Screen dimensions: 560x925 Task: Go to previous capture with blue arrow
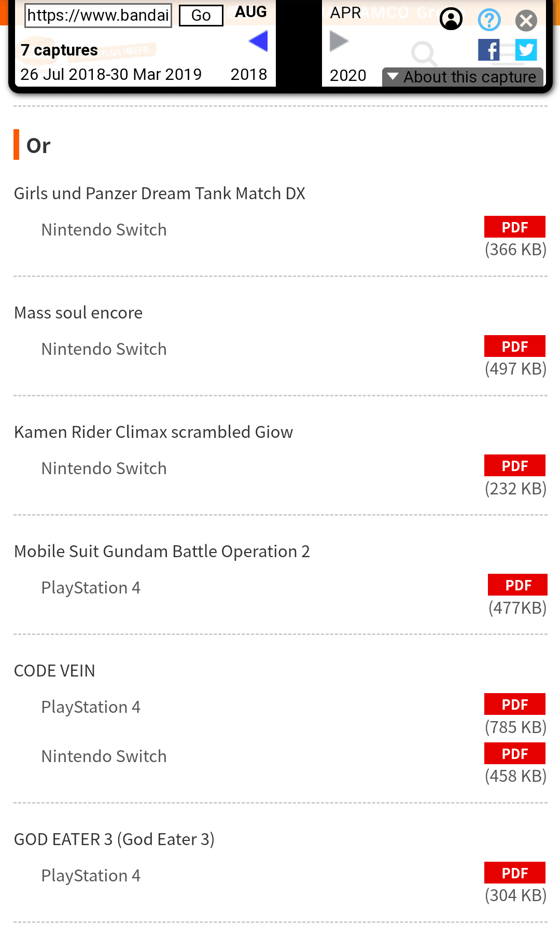258,42
